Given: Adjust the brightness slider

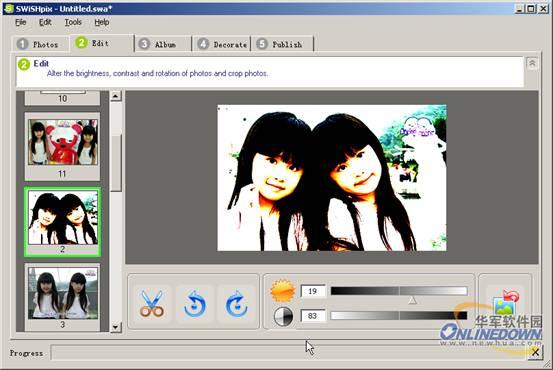Looking at the screenshot, I should click(399, 291).
